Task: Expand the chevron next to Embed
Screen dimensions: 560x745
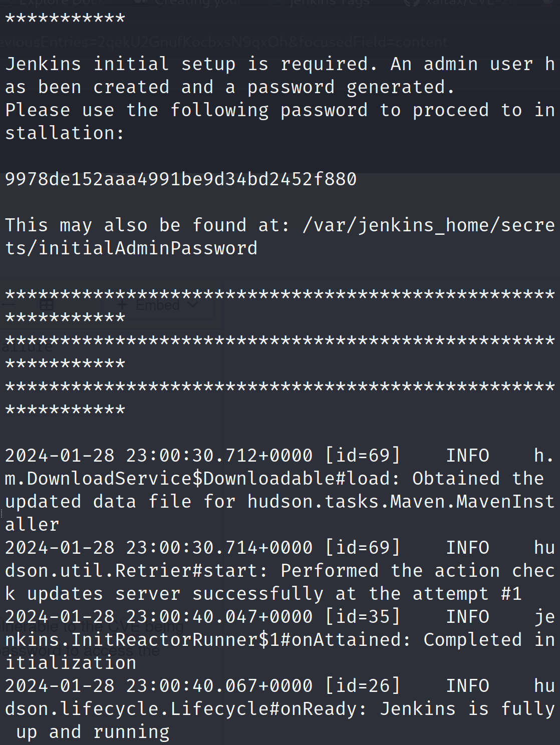Action: 193,304
